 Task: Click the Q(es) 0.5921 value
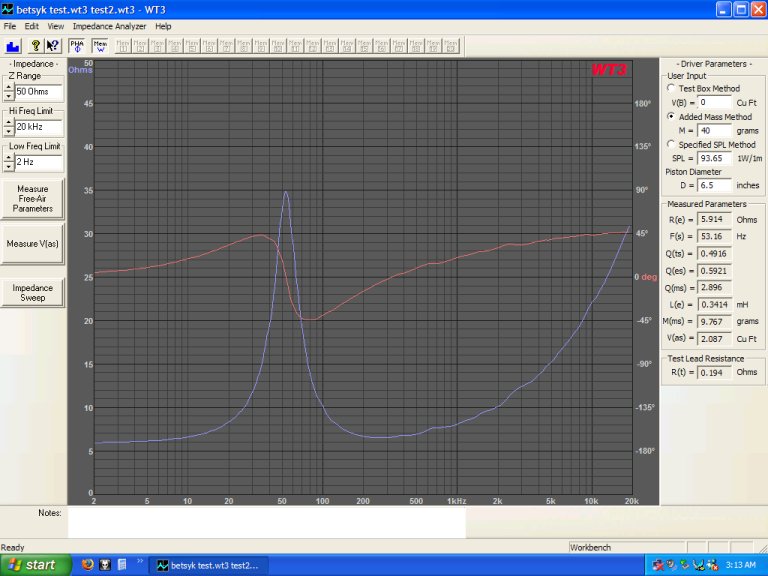714,270
